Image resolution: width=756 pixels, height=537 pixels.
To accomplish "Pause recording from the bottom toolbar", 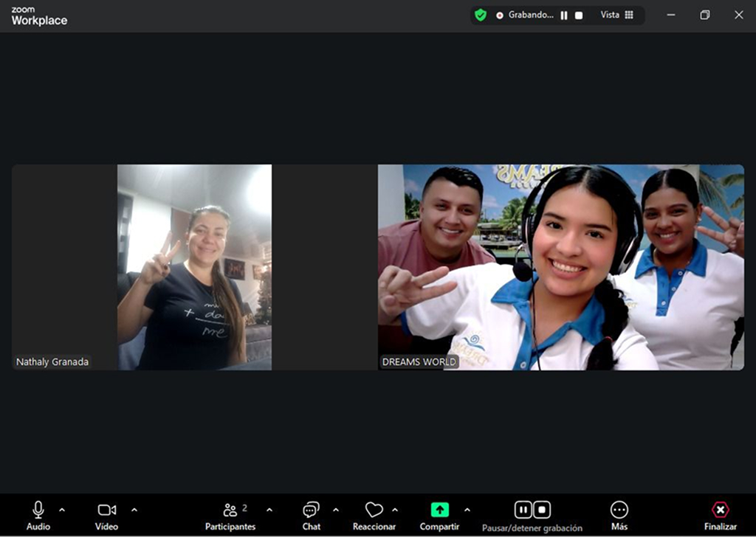I will pos(523,509).
